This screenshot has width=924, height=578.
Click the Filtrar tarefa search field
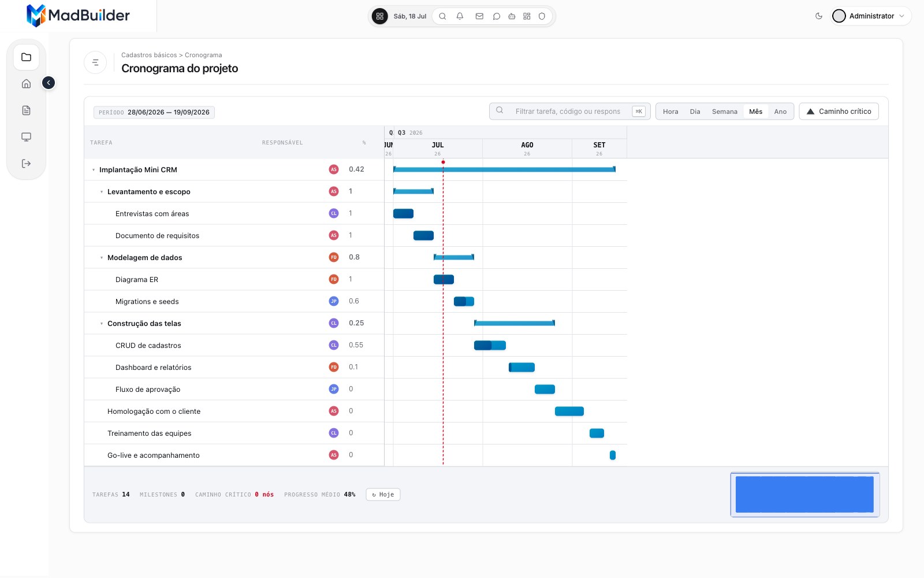pyautogui.click(x=569, y=112)
